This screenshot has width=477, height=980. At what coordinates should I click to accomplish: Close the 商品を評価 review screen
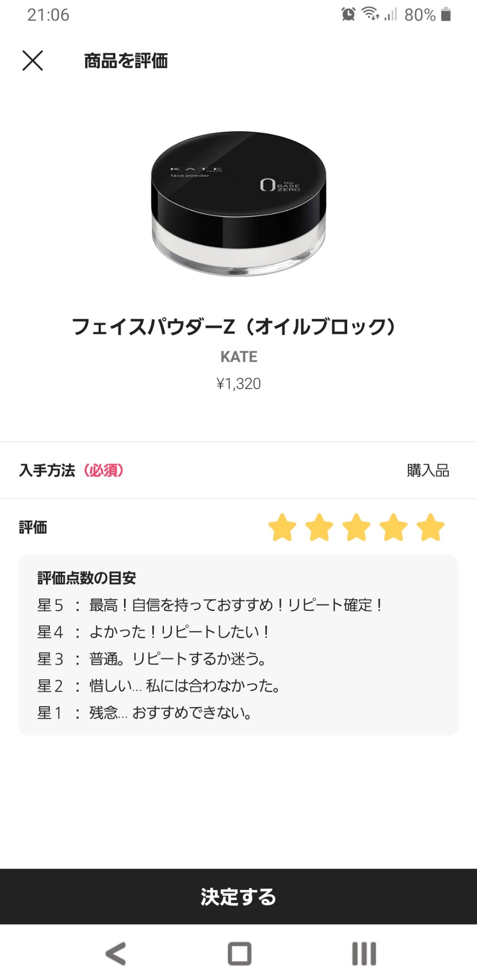click(33, 61)
